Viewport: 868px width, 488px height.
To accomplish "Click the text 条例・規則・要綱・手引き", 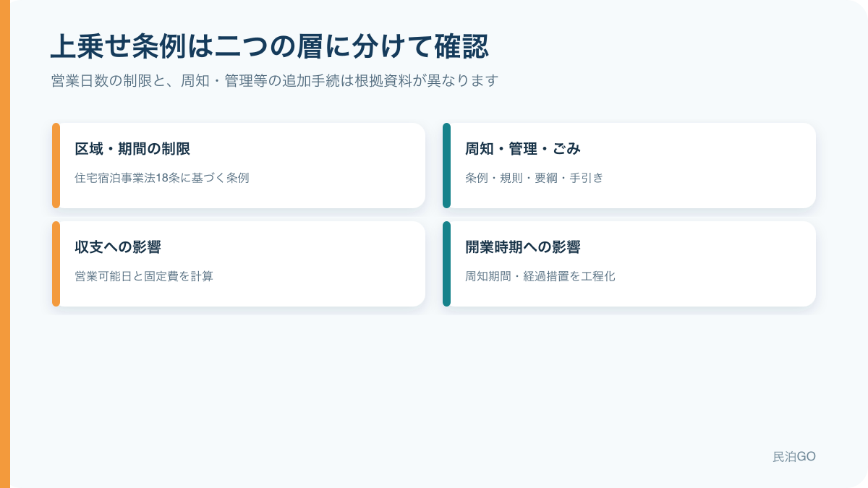I will point(534,178).
